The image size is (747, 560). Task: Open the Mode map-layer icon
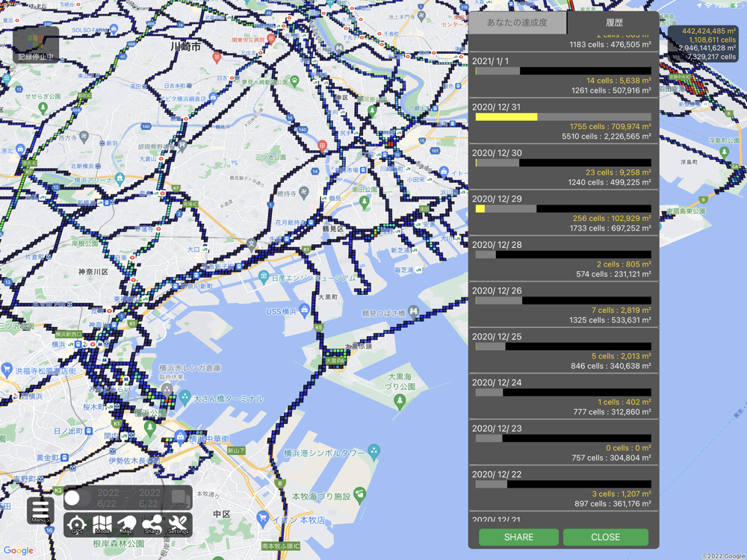[x=102, y=525]
